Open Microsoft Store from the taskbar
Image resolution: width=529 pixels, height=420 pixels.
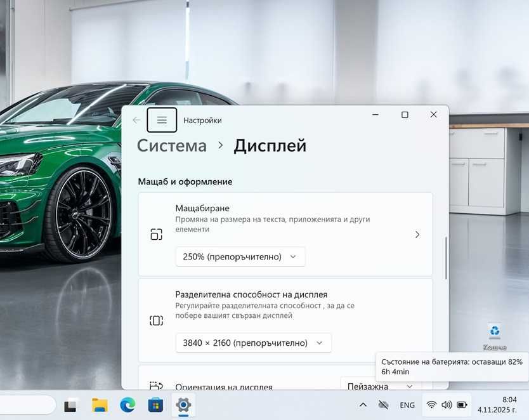(155, 405)
